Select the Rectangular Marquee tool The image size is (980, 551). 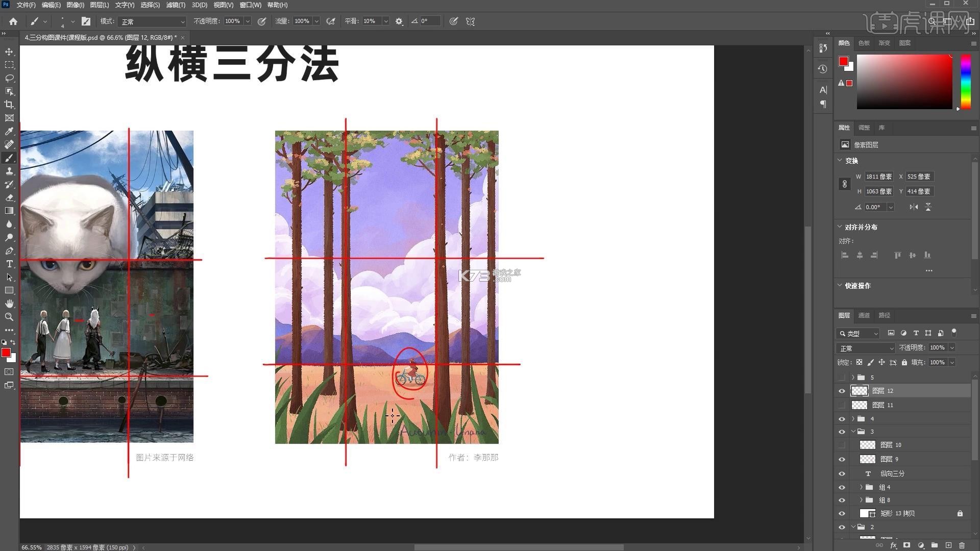click(x=9, y=65)
